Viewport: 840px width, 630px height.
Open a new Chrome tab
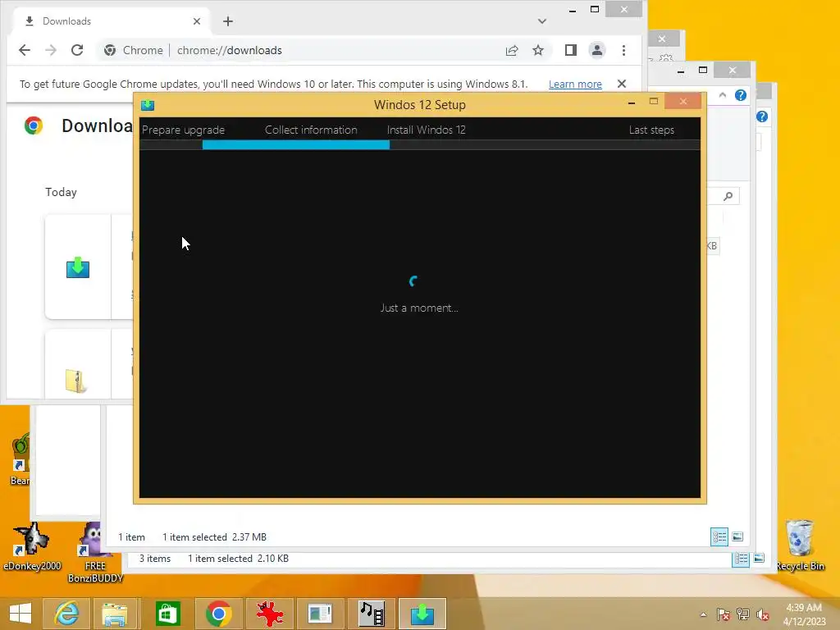(x=228, y=21)
